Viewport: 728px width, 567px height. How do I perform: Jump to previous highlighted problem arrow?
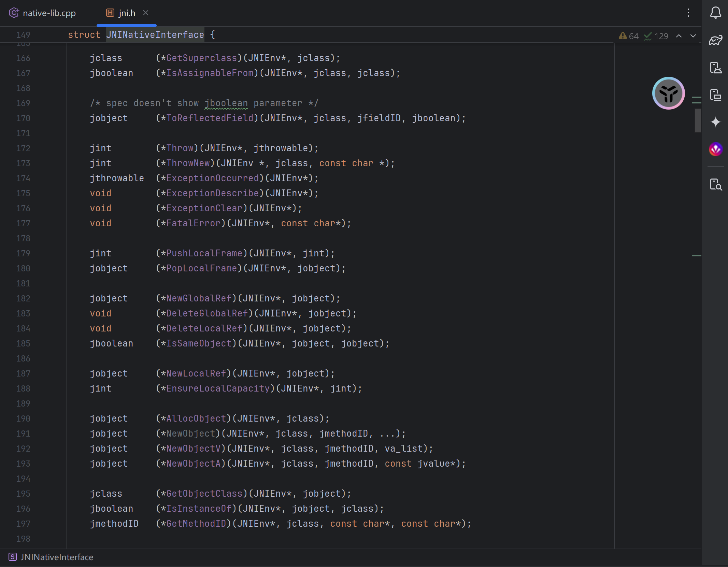pyautogui.click(x=679, y=36)
